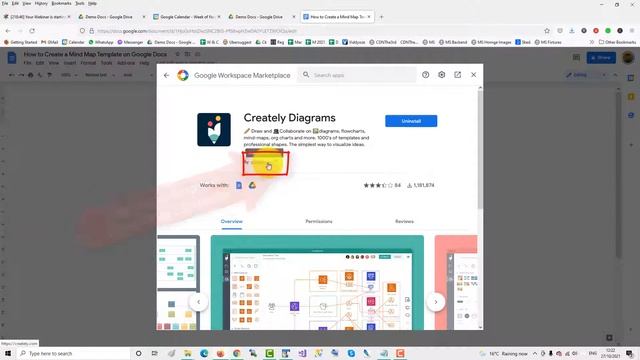This screenshot has height=360, width=640.
Task: Open the Ubersuggest bookmark
Action: click(237, 42)
